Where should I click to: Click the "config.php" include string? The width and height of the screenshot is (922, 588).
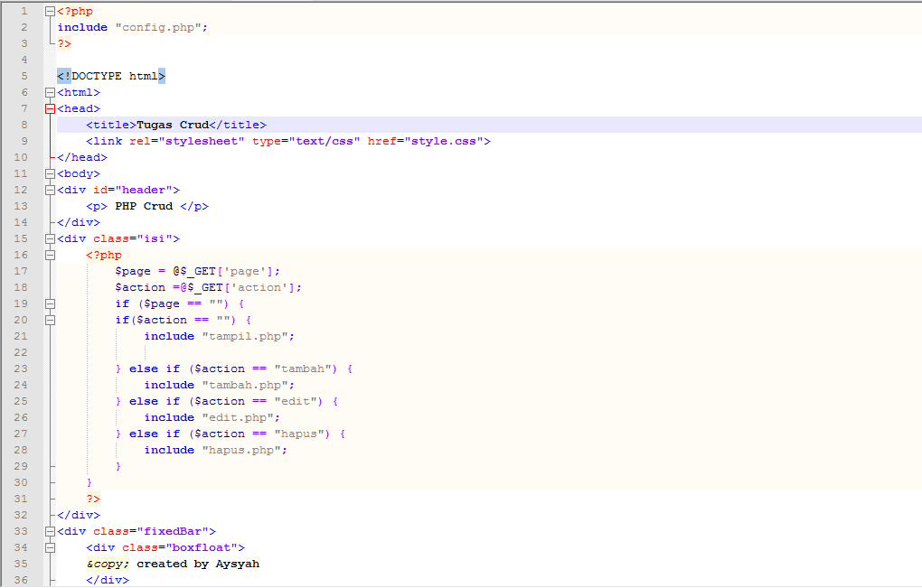[159, 28]
